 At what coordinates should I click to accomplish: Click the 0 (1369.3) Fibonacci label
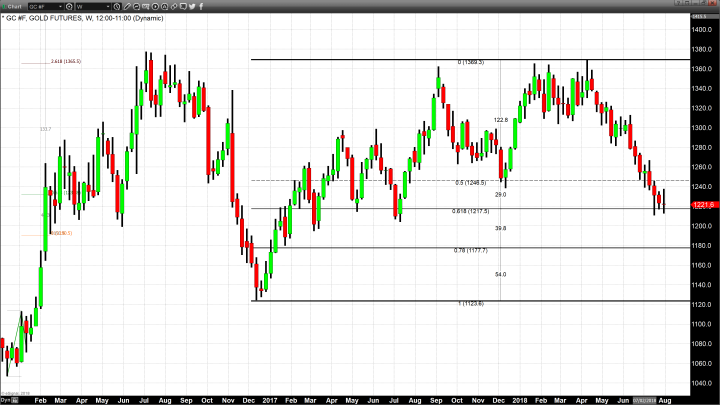[471, 62]
